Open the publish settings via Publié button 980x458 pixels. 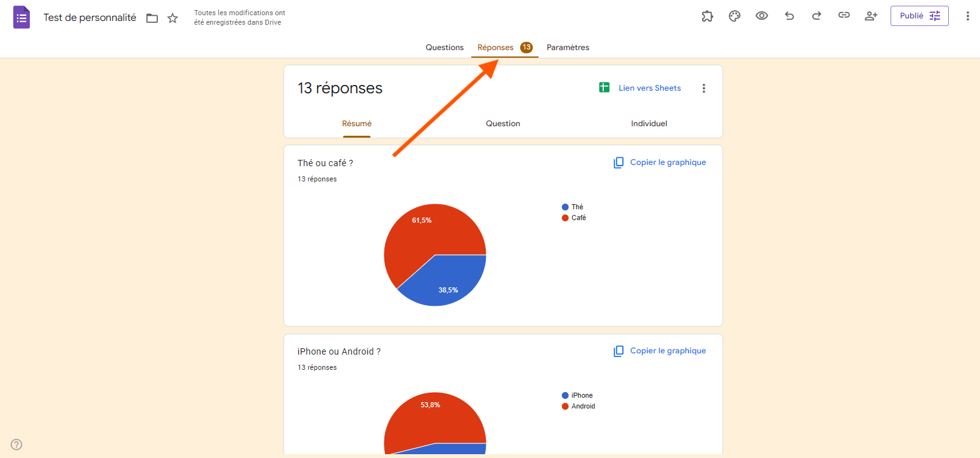[x=920, y=15]
